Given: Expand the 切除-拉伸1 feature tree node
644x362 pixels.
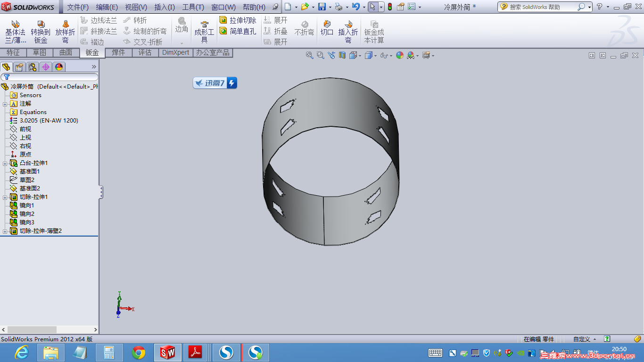Looking at the screenshot, I should [5, 197].
